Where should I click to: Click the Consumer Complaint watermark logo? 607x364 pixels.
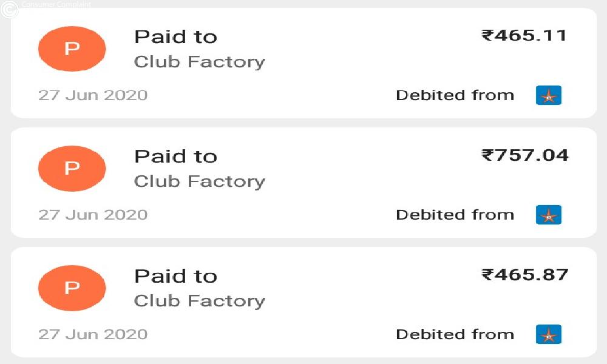click(9, 9)
